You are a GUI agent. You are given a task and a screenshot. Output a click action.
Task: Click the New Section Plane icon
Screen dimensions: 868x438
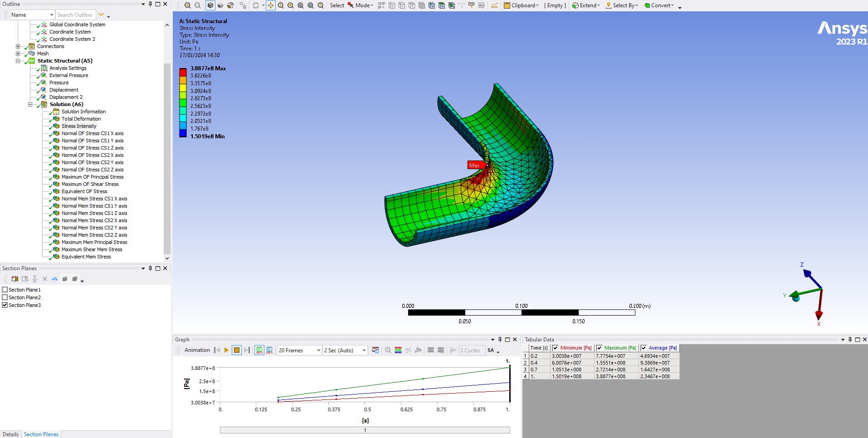pos(15,279)
